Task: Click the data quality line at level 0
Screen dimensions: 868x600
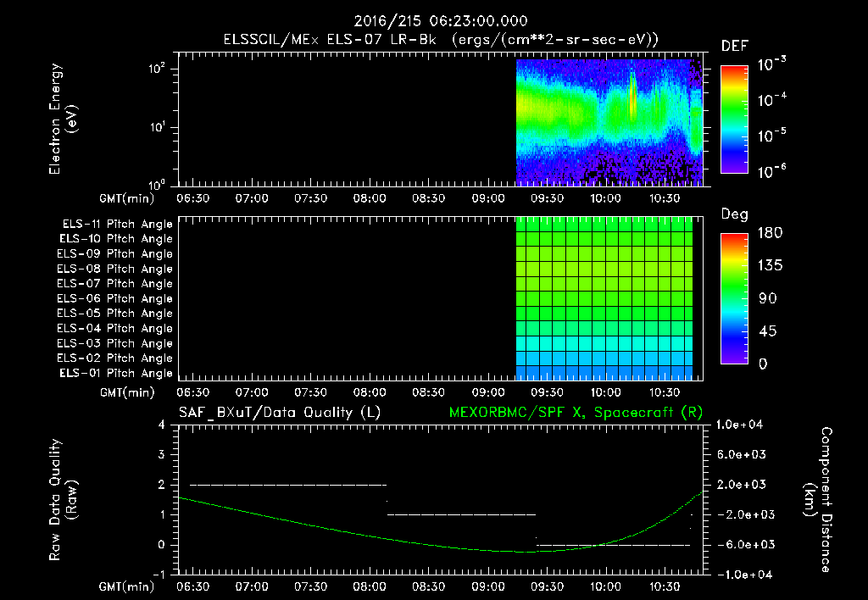Action: [x=614, y=545]
